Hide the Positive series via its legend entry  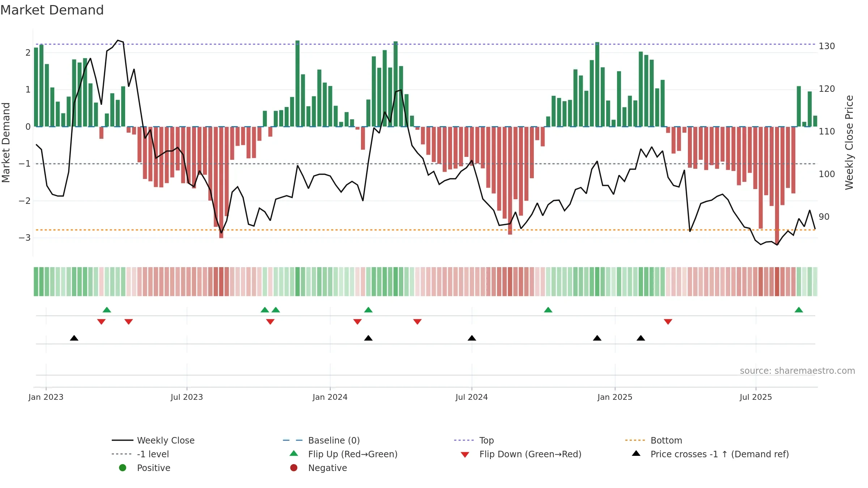(145, 468)
